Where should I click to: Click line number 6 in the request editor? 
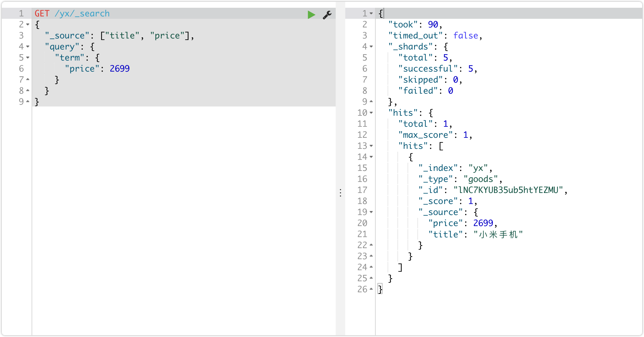click(x=21, y=69)
